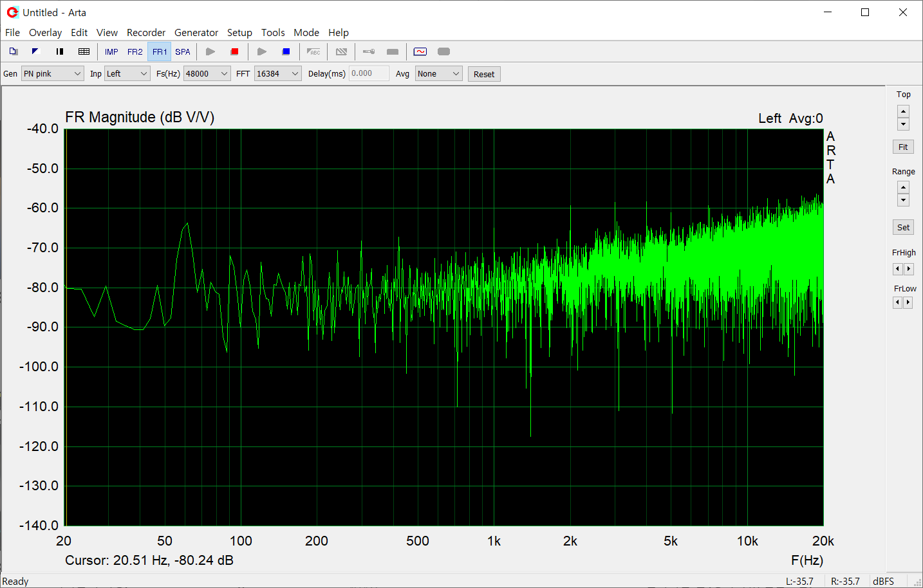Click the key-shaped toolbar icon
The width and height of the screenshot is (923, 588).
(x=369, y=51)
